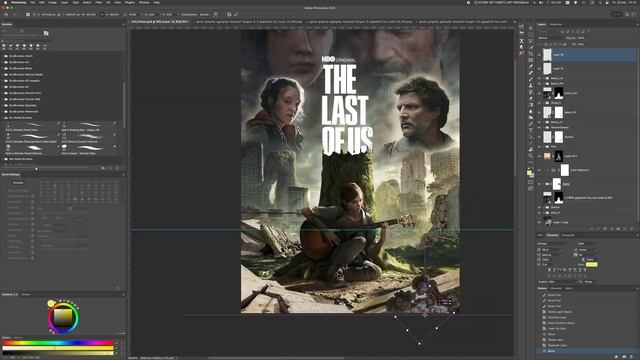Viewport: 640px width, 360px height.
Task: Click the yellow text color swatch
Action: [591, 264]
